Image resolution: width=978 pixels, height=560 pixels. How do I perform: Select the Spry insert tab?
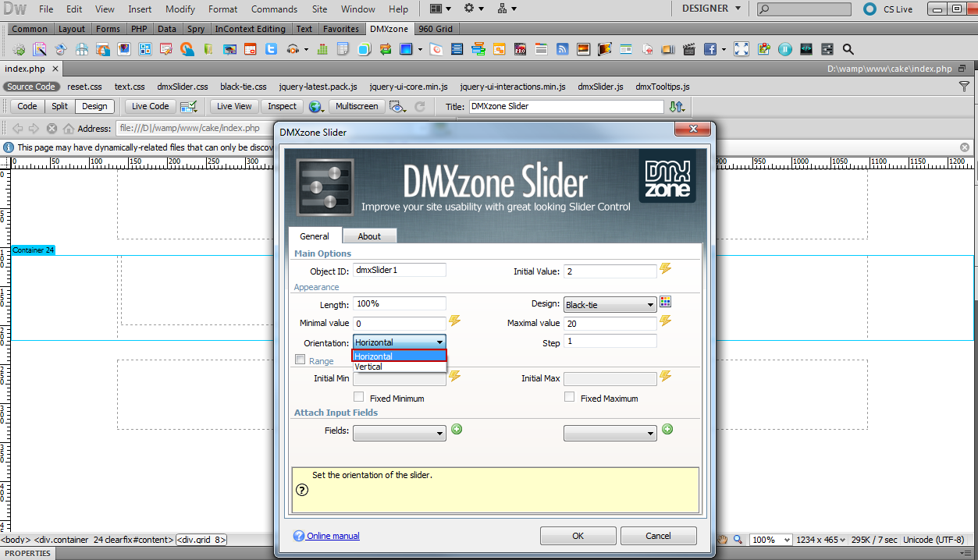196,29
